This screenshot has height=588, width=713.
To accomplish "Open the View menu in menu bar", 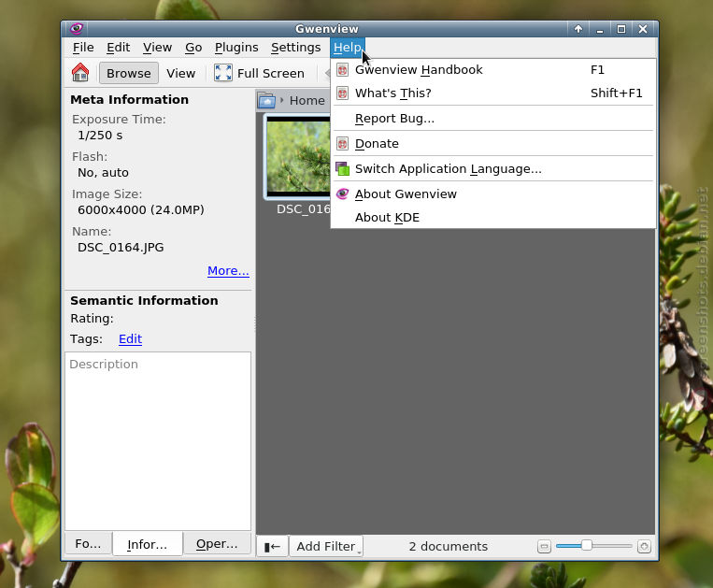I will pos(157,48).
